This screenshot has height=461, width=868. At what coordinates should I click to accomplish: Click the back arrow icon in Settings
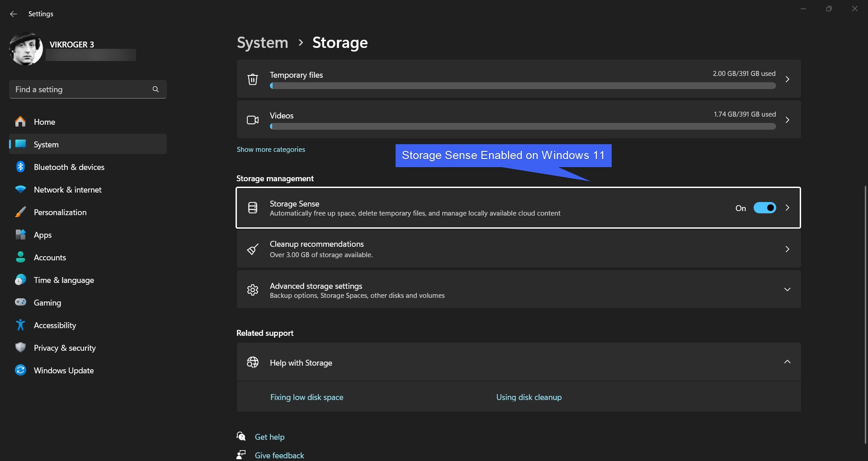click(14, 14)
